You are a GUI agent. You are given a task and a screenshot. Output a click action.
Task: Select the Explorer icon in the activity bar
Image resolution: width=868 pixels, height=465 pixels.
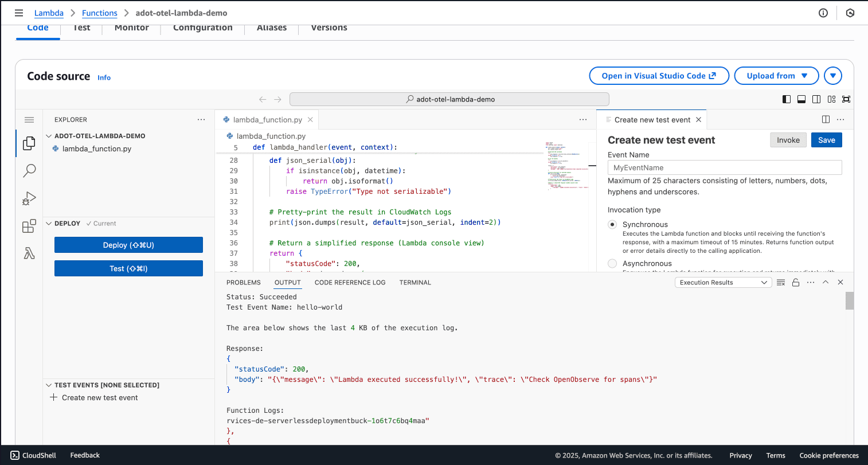click(29, 144)
